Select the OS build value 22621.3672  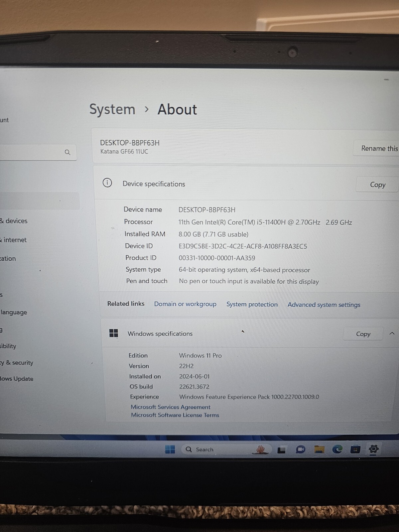(194, 387)
